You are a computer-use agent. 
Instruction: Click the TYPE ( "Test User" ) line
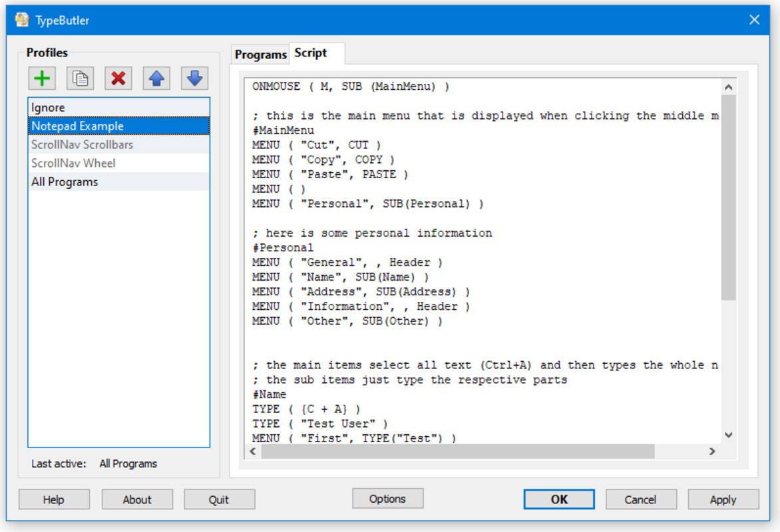(x=320, y=424)
